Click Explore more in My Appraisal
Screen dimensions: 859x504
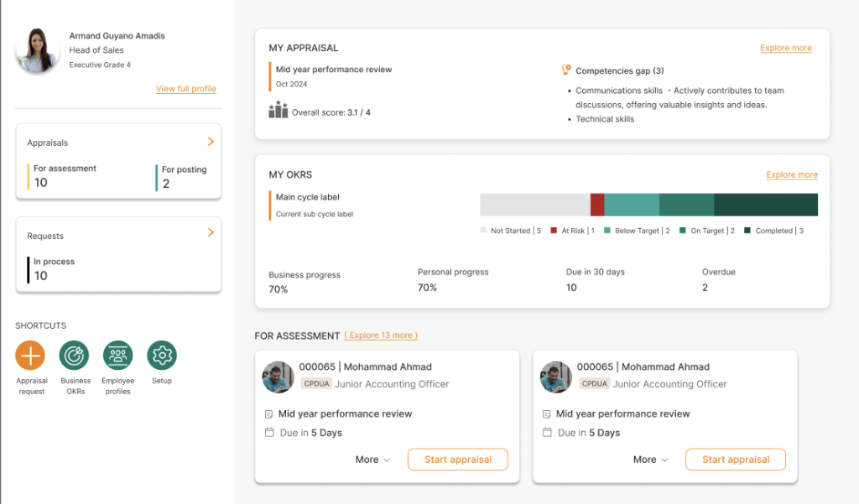pos(785,48)
